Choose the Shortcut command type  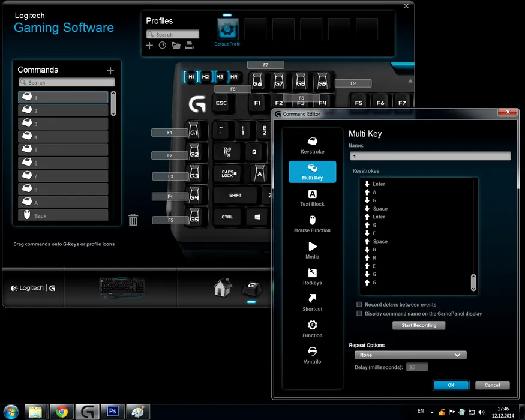pyautogui.click(x=312, y=302)
